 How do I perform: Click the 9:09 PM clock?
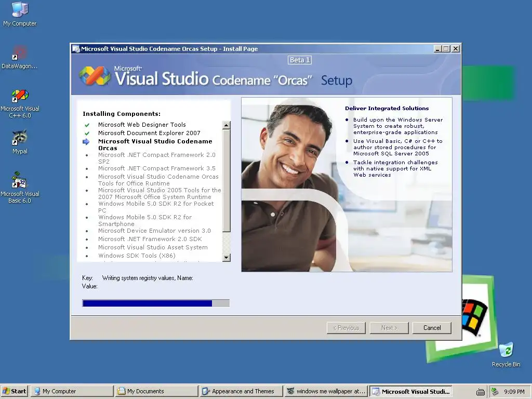pos(514,392)
